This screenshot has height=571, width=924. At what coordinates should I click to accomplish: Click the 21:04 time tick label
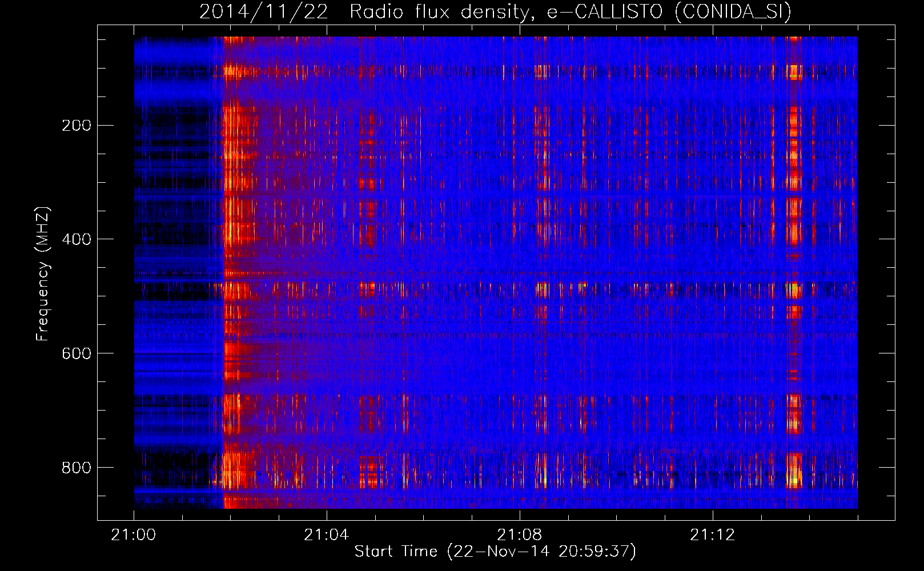327,535
